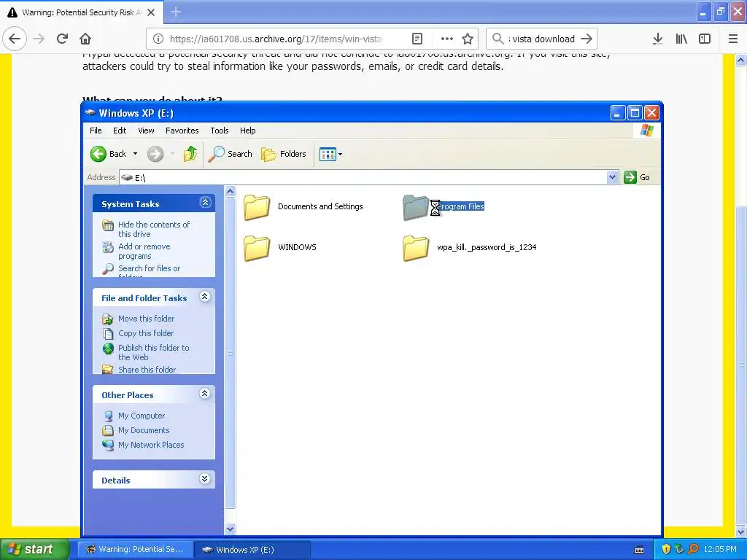
Task: Open the browser Library icon
Action: 681,39
